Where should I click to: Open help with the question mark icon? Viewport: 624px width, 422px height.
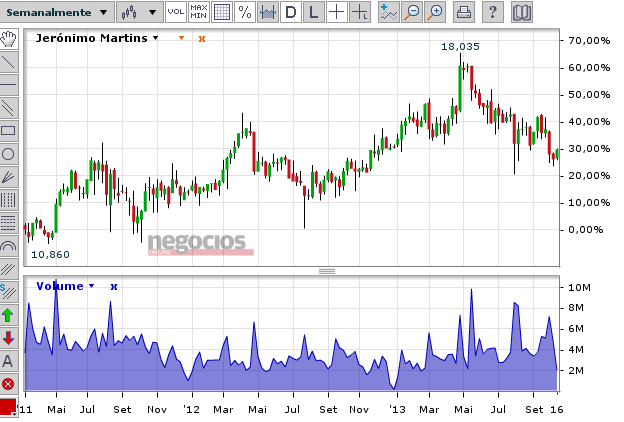493,12
